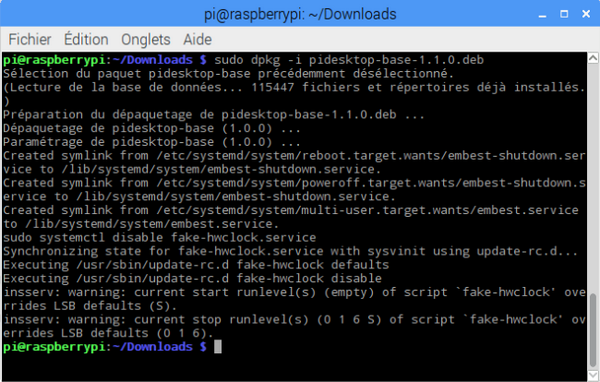600x382 pixels.
Task: Click the scrollbar up arrow
Action: tap(593, 58)
